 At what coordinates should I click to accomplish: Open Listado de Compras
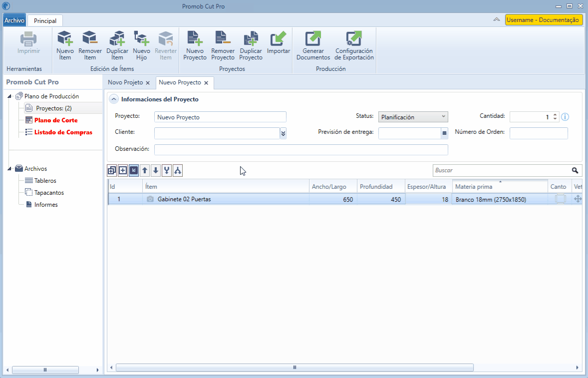tap(63, 132)
